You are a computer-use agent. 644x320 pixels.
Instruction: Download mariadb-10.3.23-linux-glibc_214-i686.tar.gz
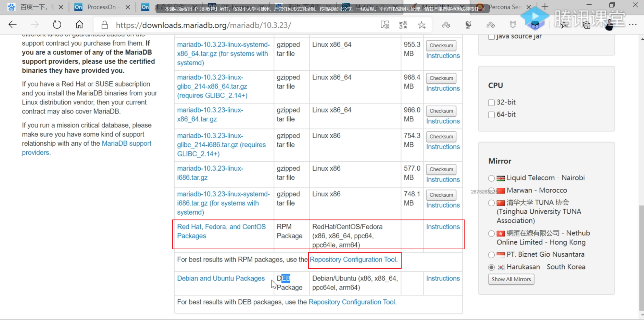[221, 145]
